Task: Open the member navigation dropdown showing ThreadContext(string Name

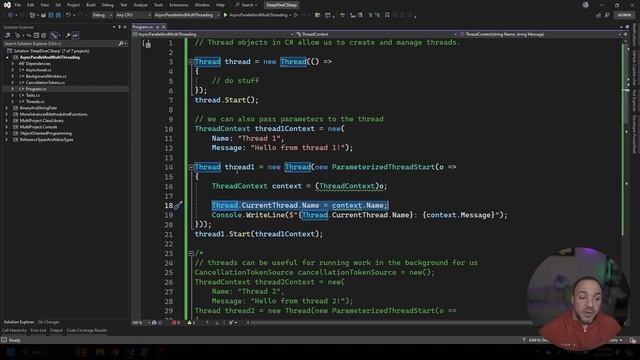Action: 540,34
